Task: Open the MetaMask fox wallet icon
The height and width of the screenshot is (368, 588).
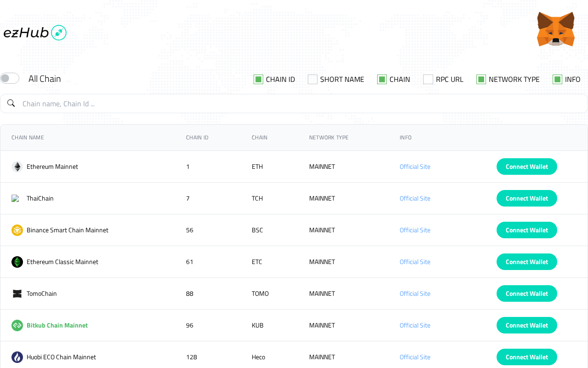Action: coord(556,29)
